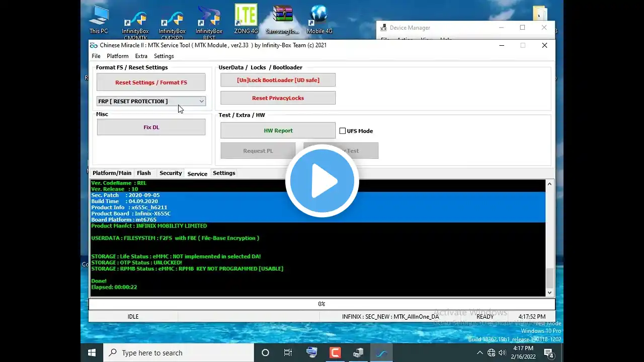Click the Request PL button

coord(258,151)
